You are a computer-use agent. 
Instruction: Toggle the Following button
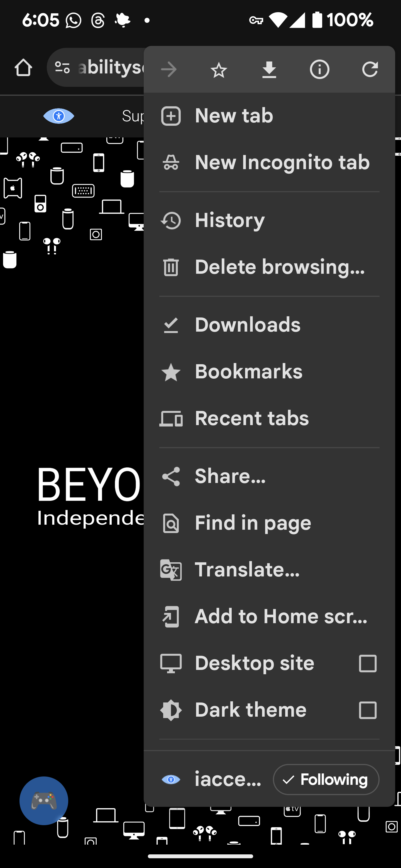(x=326, y=780)
